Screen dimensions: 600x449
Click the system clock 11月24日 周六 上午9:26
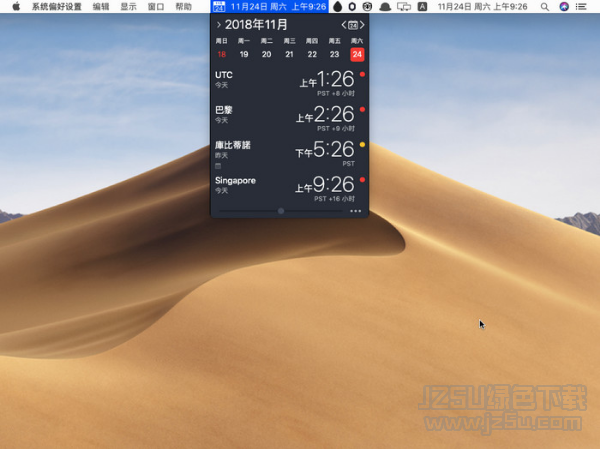coord(483,7)
